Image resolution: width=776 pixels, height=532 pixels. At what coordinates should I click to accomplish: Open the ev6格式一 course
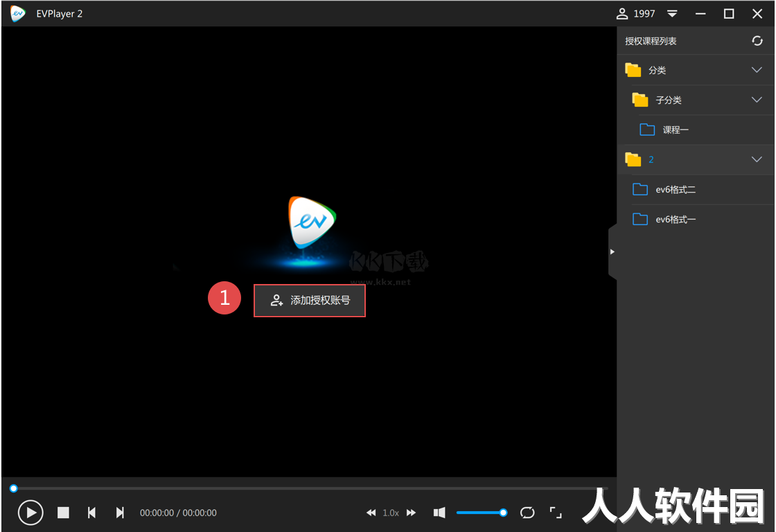(x=696, y=219)
